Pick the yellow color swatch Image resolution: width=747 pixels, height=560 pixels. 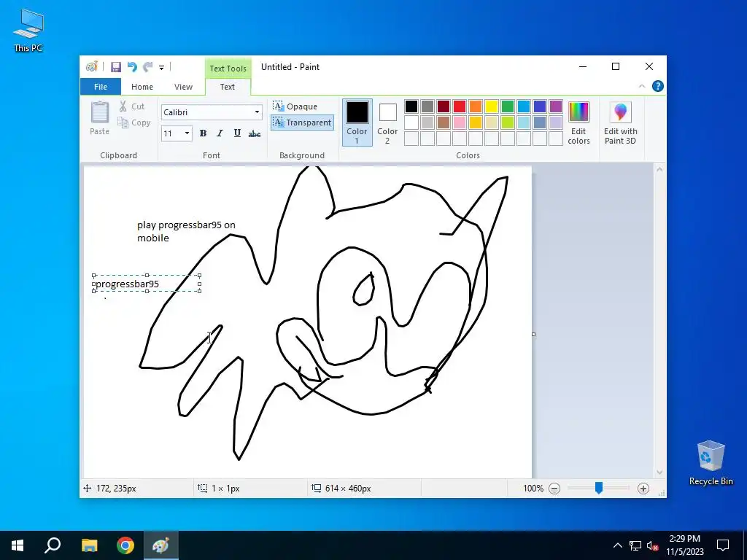pyautogui.click(x=491, y=106)
